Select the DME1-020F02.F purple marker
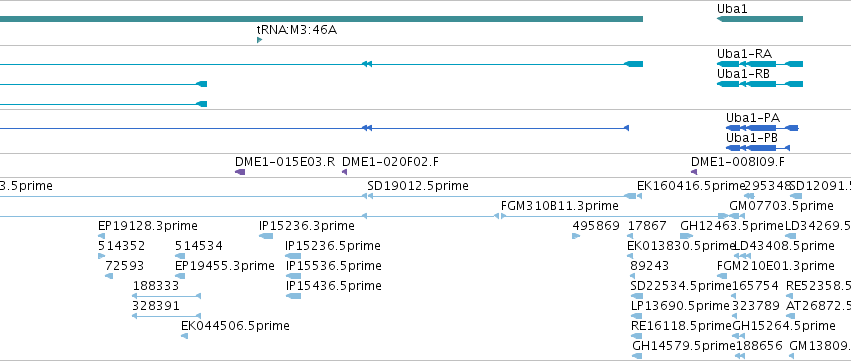 [x=344, y=172]
